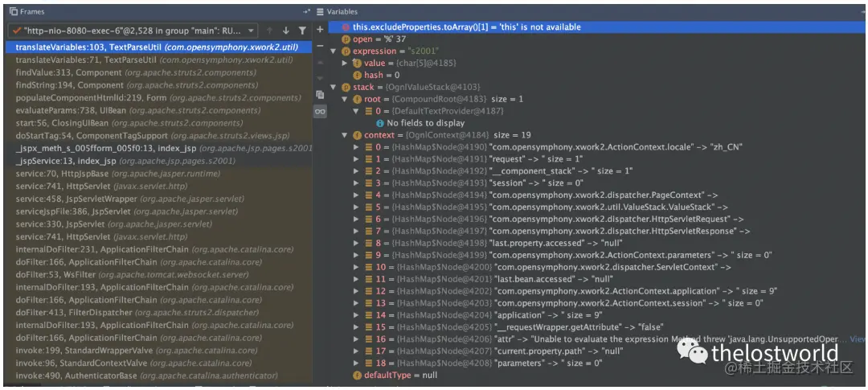Select frame doStartTag:54, ComponentTagSupport
The image size is (868, 390).
[x=159, y=136]
